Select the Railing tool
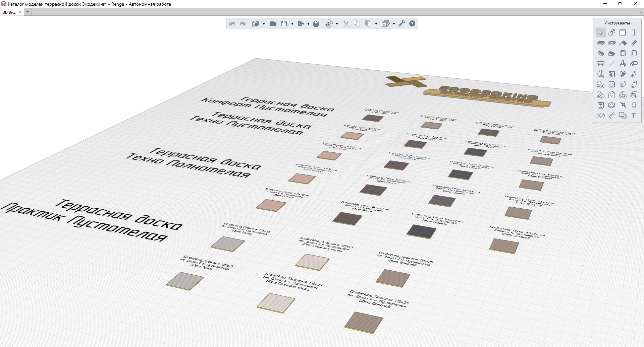The width and height of the screenshot is (644, 347). (601, 64)
